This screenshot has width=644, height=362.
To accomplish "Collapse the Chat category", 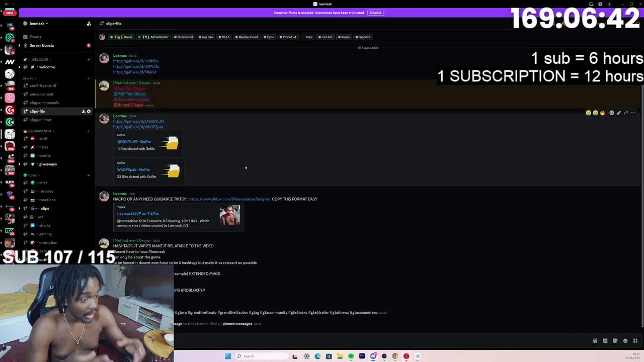I will point(31,175).
